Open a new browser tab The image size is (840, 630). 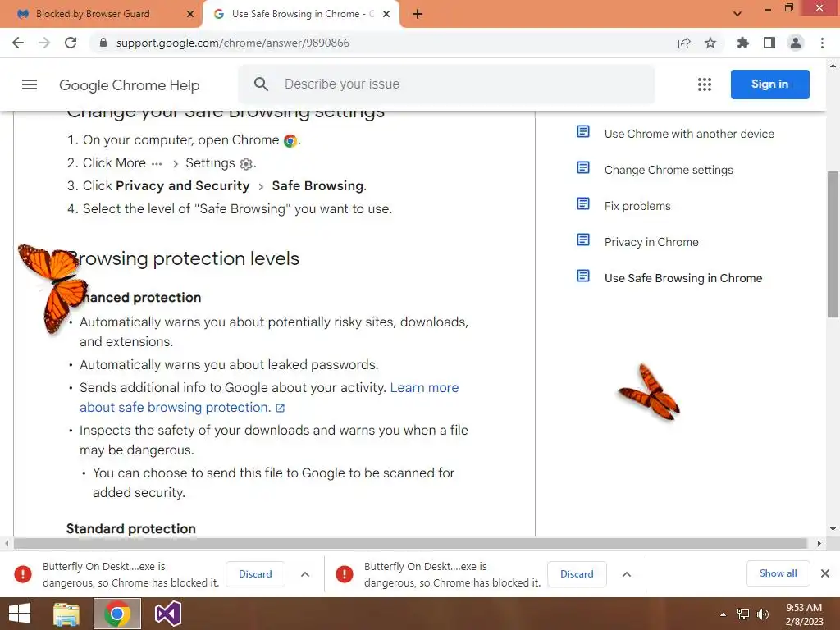click(418, 14)
